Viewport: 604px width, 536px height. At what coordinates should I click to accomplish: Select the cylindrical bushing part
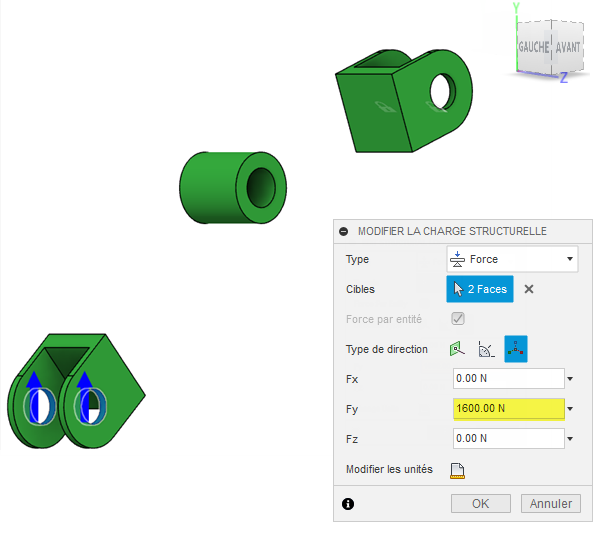point(233,188)
